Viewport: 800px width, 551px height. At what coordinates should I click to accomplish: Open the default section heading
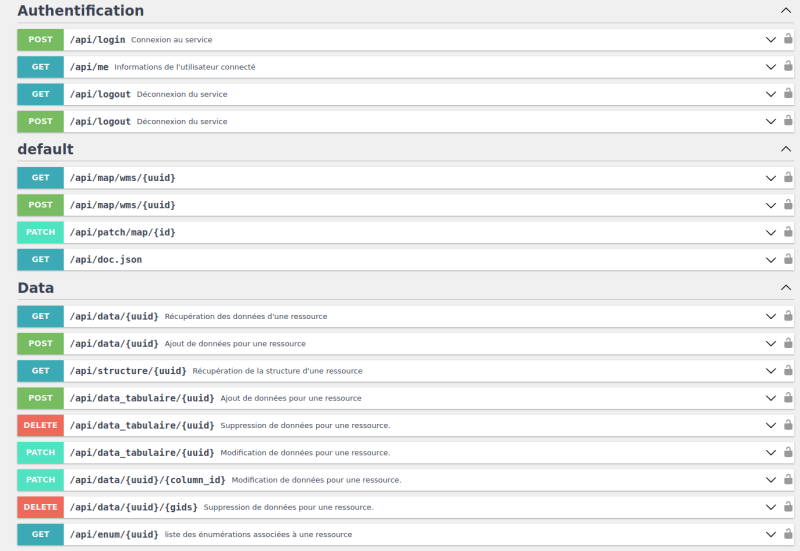(45, 149)
